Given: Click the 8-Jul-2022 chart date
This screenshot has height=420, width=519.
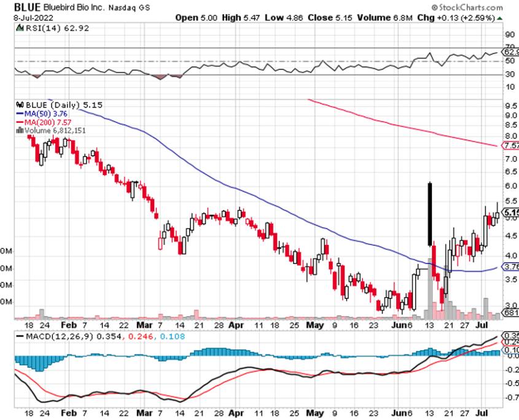Looking at the screenshot, I should 33,18.
